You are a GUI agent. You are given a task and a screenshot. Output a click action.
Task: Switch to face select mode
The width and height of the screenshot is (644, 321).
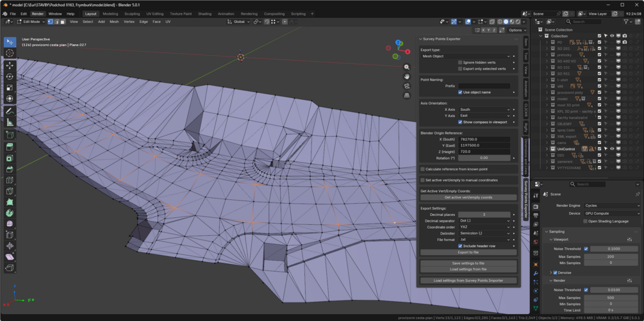[x=63, y=22]
